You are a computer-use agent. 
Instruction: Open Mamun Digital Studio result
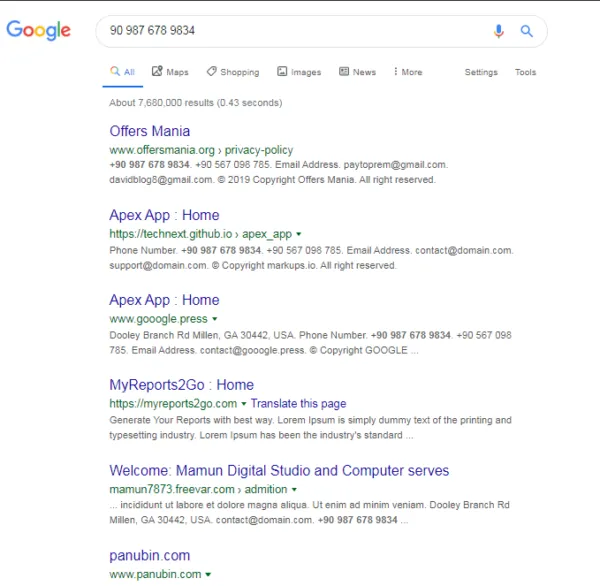279,470
